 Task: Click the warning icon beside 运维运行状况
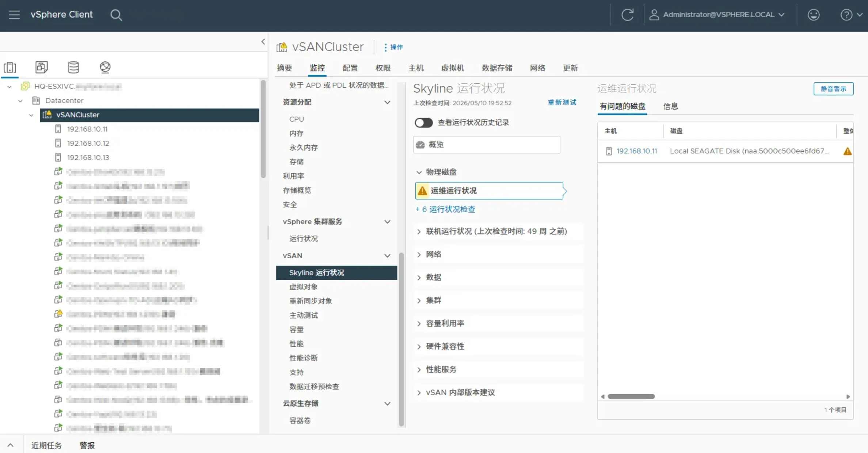[x=422, y=191]
